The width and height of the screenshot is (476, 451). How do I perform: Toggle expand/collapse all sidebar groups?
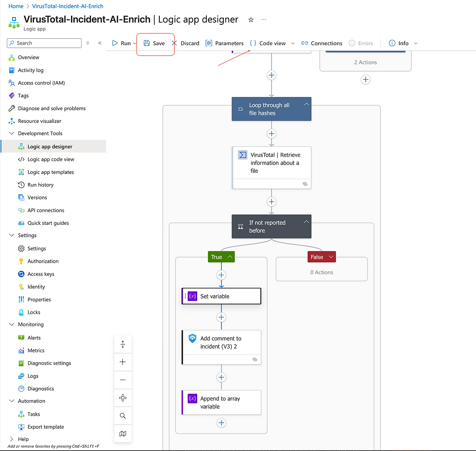coord(88,43)
